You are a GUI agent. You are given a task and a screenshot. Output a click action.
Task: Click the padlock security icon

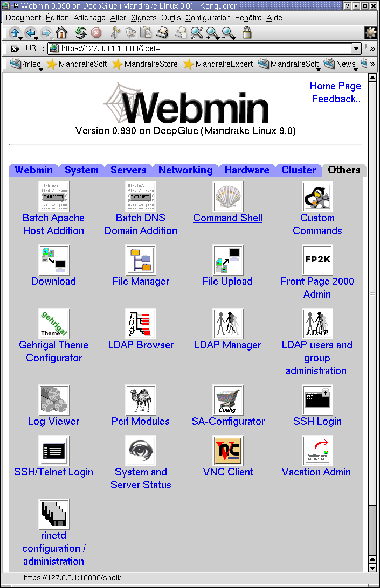coord(247,33)
